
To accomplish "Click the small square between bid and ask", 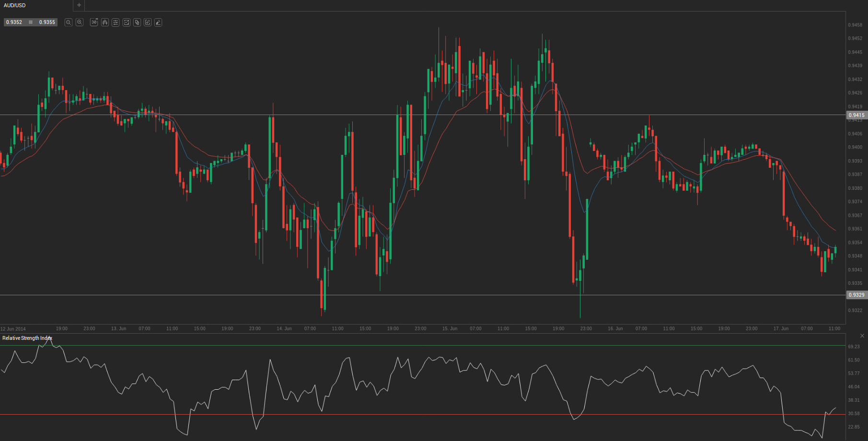I will (x=31, y=23).
